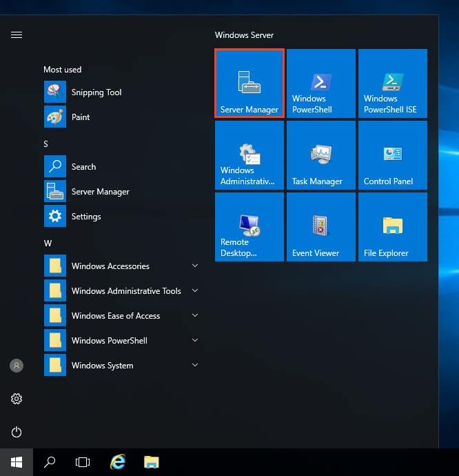Open the Windows Administrative Tools tile
This screenshot has height=476, width=459.
click(249, 155)
